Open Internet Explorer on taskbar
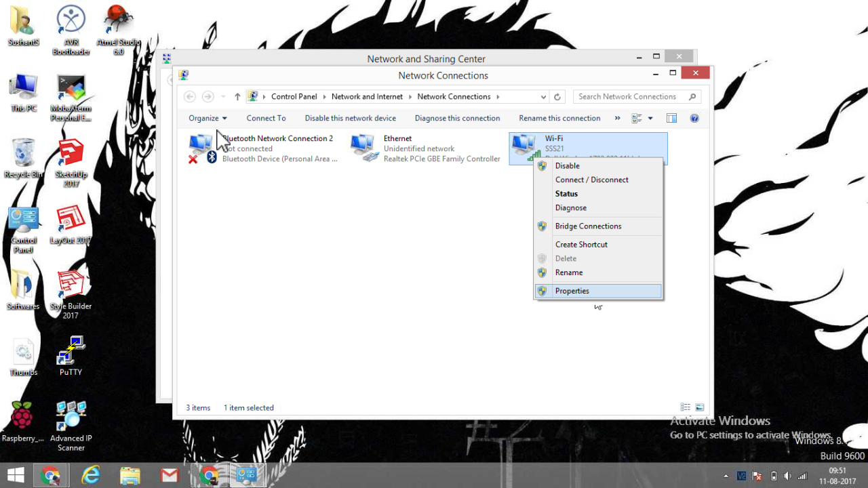 tap(90, 475)
